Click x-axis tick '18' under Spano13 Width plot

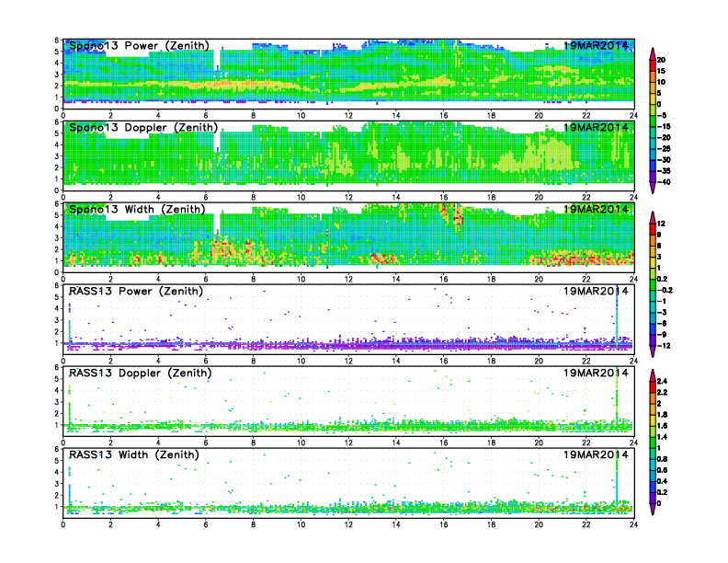tap(491, 279)
